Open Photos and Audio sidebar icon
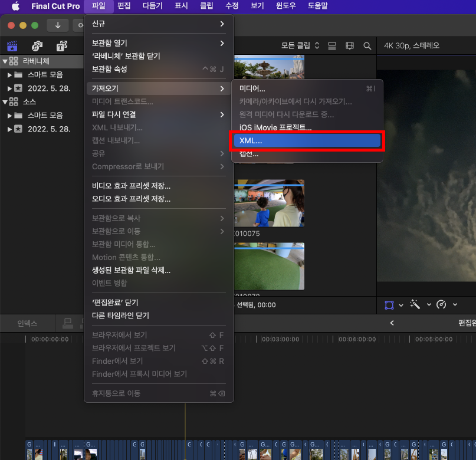 37,46
